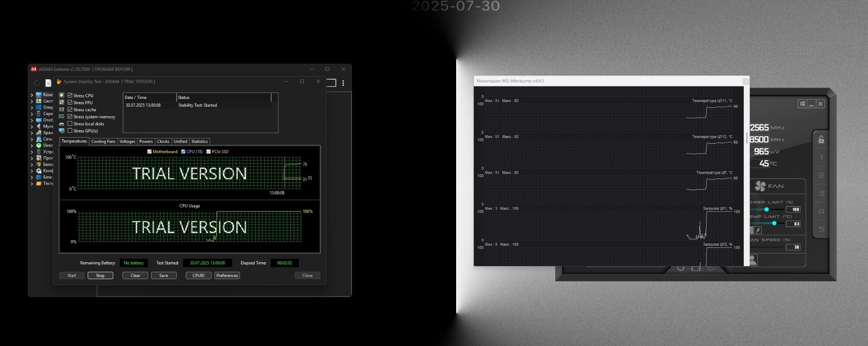
Task: Toggle the CPU (78) temperature checkbox
Action: click(x=183, y=152)
